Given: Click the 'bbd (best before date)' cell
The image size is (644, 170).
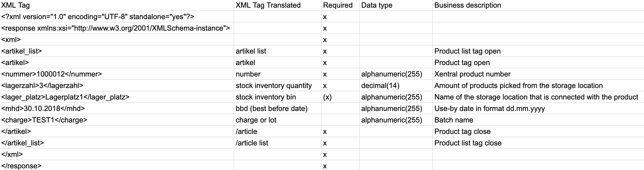Looking at the screenshot, I should coord(272,109).
